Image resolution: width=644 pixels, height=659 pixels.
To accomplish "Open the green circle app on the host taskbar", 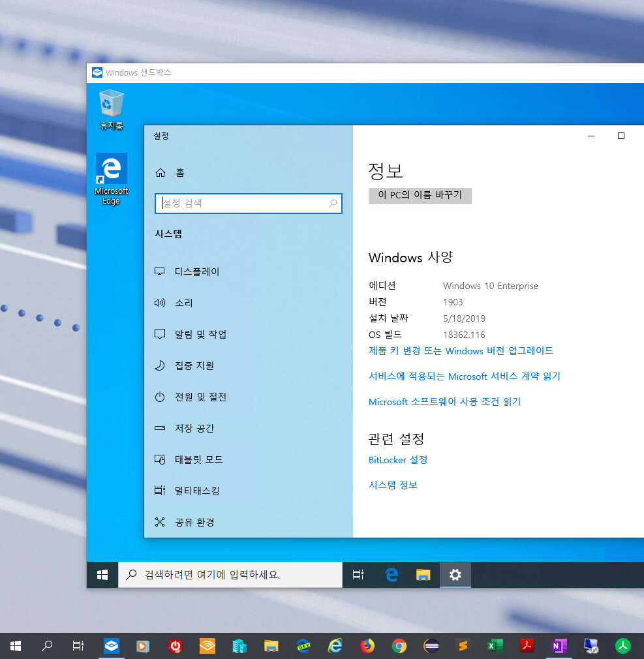I will tap(623, 646).
